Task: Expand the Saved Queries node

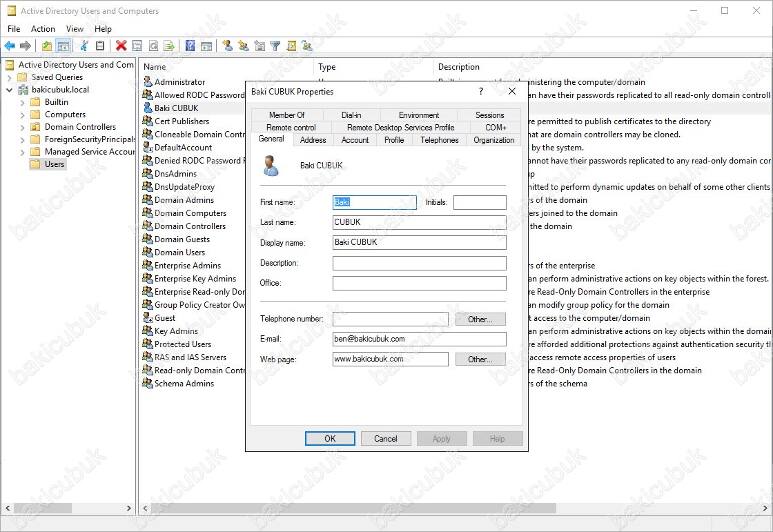Action: pos(10,77)
